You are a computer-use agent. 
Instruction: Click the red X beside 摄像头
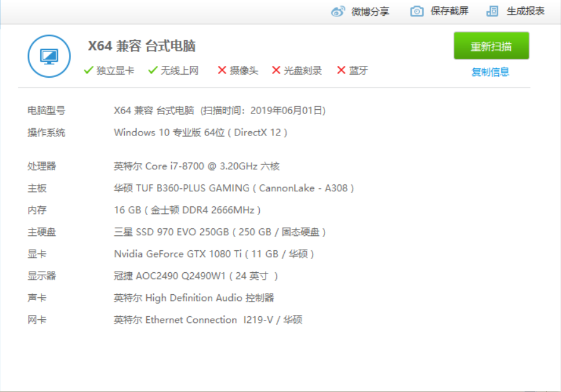pos(222,70)
